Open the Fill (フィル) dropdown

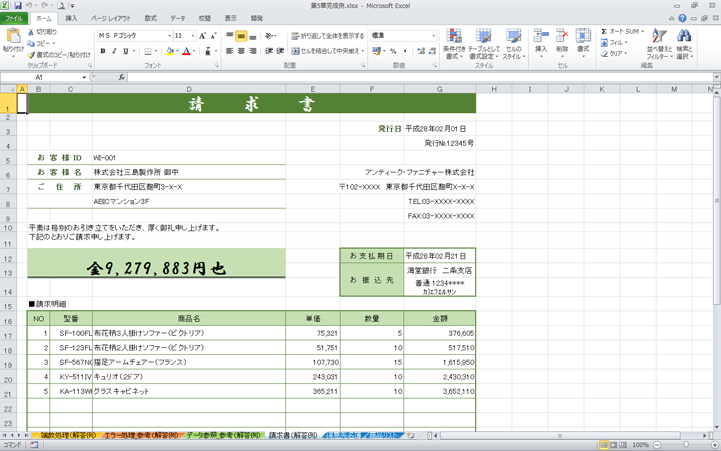tap(614, 42)
